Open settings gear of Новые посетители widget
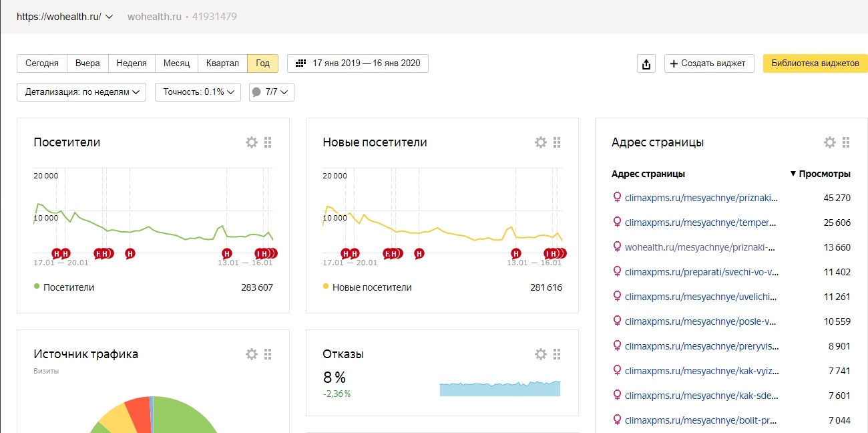 click(541, 142)
